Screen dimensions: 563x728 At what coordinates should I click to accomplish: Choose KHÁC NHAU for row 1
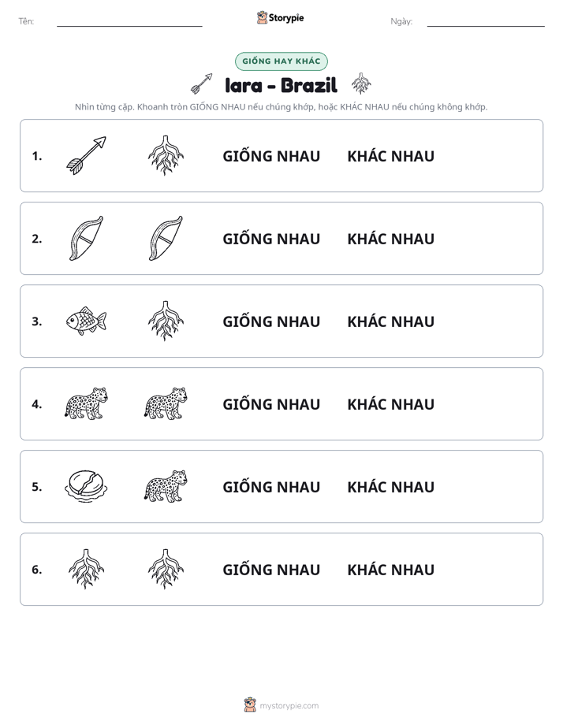coord(390,156)
